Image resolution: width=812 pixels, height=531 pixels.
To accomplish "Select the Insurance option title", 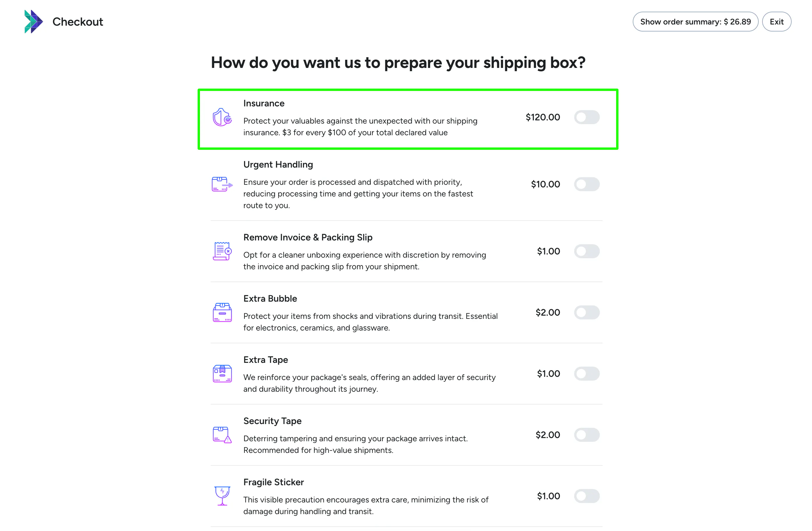I will (x=264, y=103).
